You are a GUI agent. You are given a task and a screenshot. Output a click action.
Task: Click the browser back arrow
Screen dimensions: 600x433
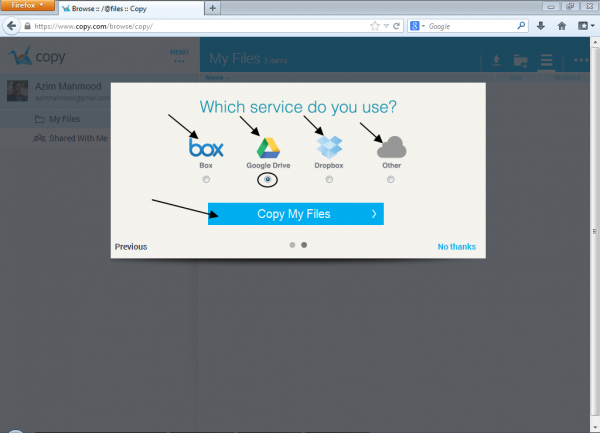pyautogui.click(x=11, y=26)
